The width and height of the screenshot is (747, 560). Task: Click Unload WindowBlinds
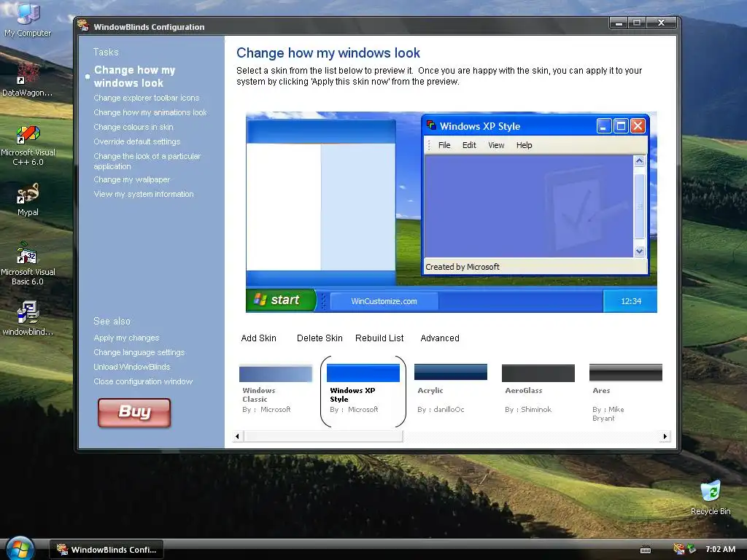[x=131, y=367]
